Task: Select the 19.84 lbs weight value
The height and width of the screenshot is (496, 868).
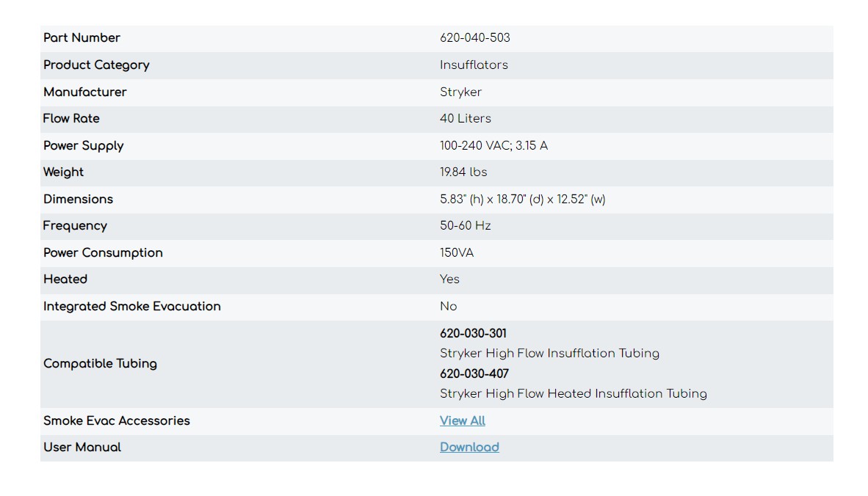Action: coord(463,172)
